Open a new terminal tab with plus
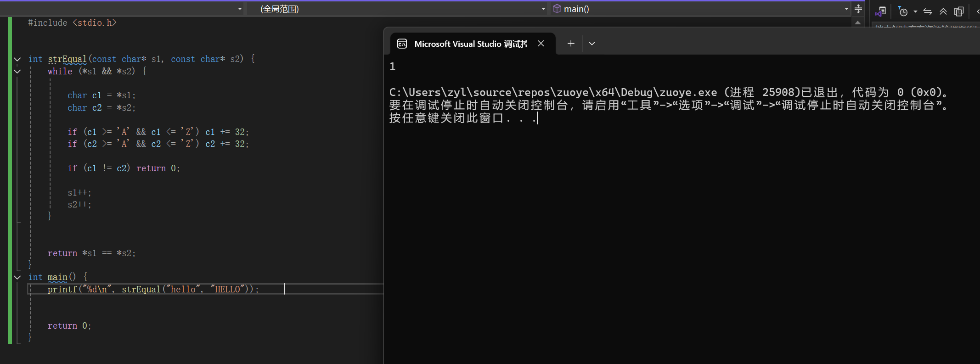The height and width of the screenshot is (364, 980). [571, 44]
